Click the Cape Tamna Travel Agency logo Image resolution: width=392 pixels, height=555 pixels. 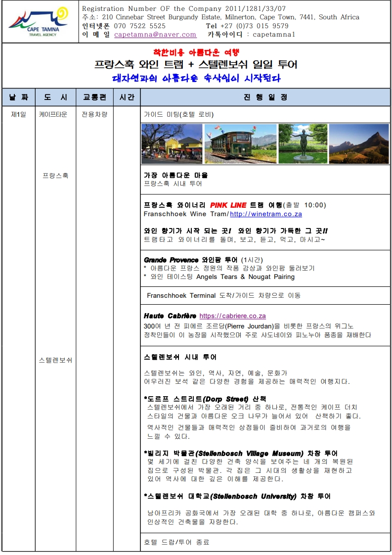pos(40,21)
